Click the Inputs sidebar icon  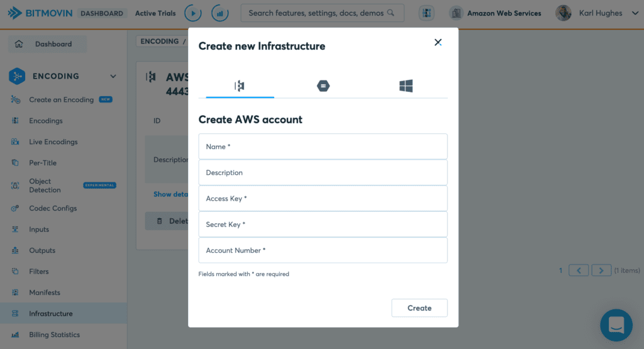point(15,229)
